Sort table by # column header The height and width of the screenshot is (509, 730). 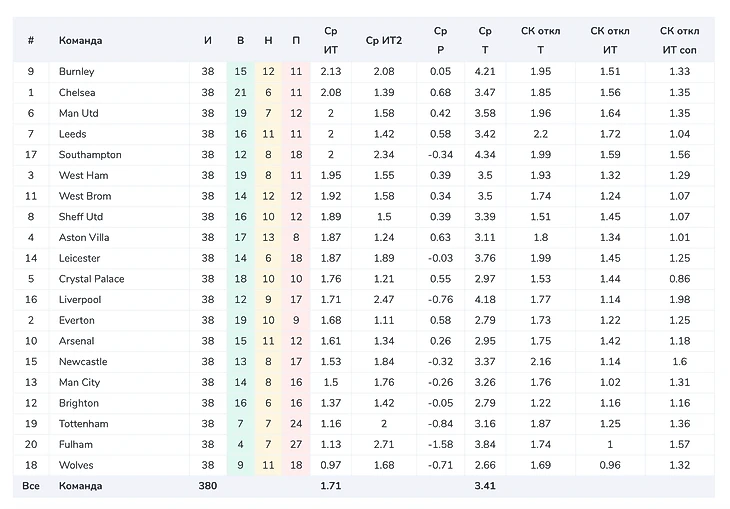pos(31,40)
